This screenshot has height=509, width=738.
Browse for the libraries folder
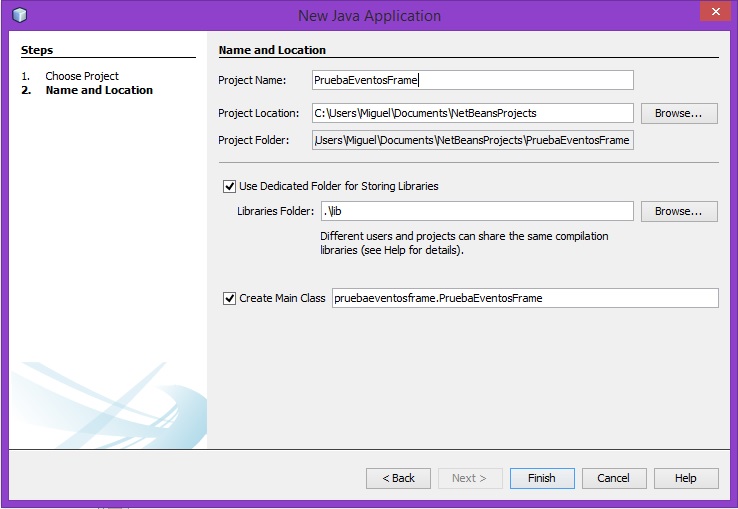679,211
